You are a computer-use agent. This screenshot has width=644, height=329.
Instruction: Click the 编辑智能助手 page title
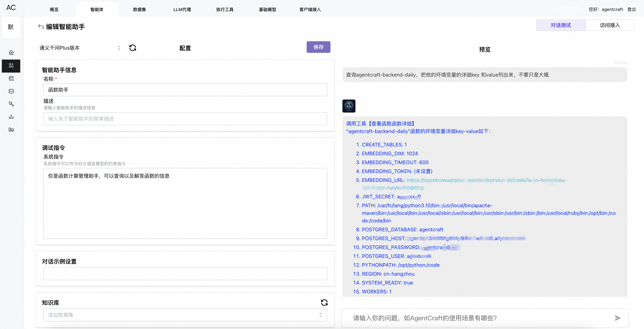click(x=65, y=27)
